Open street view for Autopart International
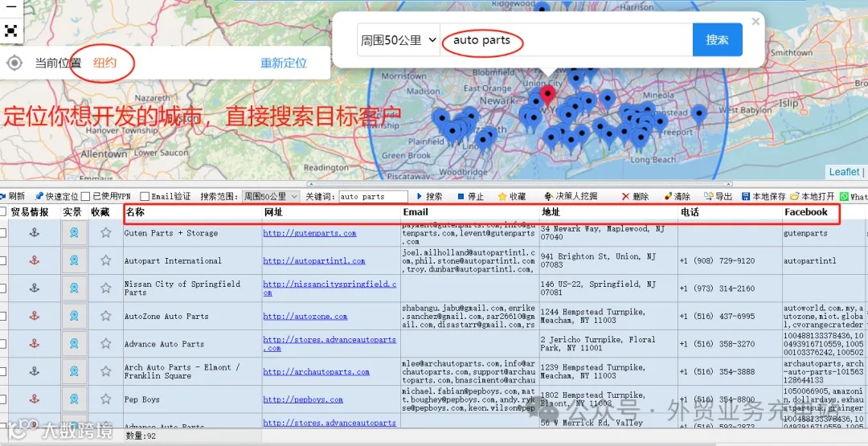Screen dimensions: 868x446 [x=74, y=260]
